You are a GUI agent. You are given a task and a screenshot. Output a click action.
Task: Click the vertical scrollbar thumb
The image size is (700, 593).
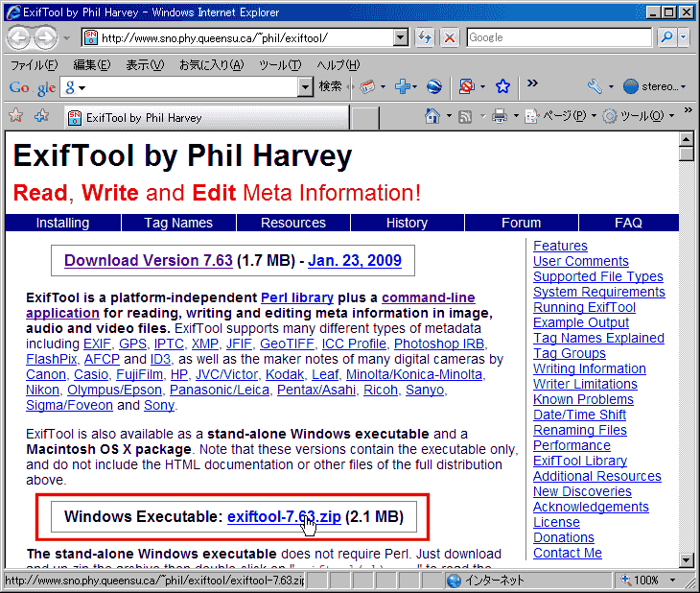tap(686, 154)
